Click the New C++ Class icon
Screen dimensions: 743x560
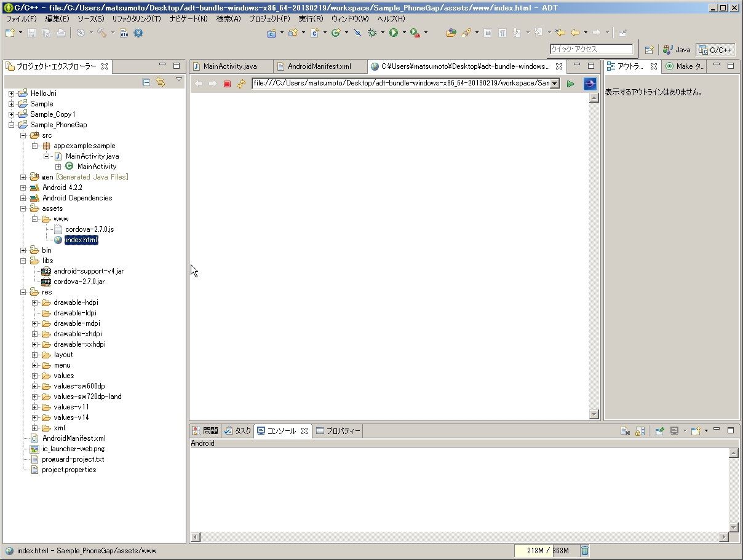336,33
